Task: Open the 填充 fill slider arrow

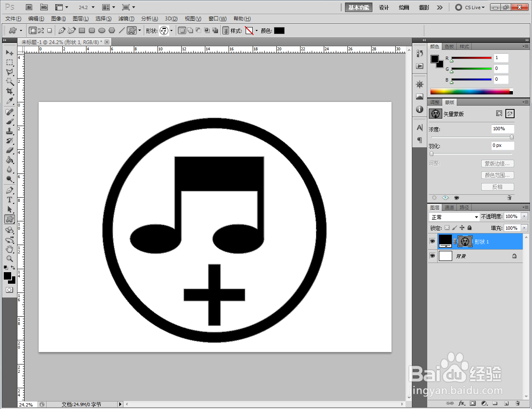Action: tap(524, 228)
